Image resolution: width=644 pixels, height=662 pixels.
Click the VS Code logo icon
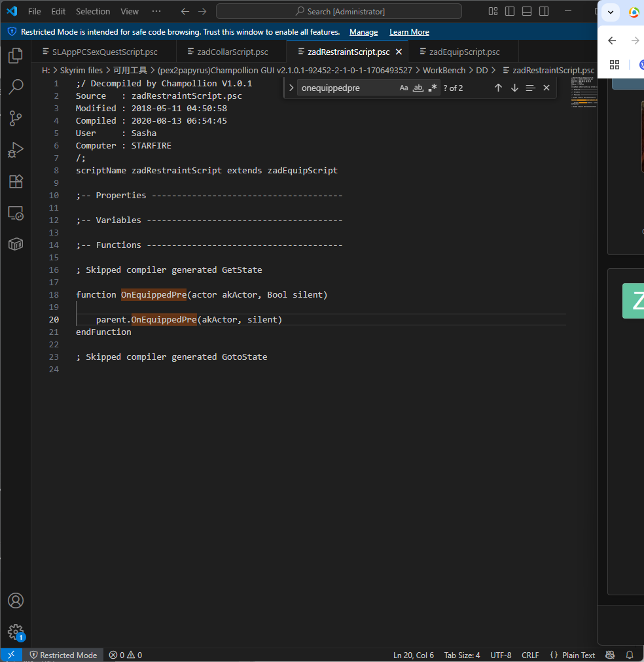pyautogui.click(x=12, y=11)
